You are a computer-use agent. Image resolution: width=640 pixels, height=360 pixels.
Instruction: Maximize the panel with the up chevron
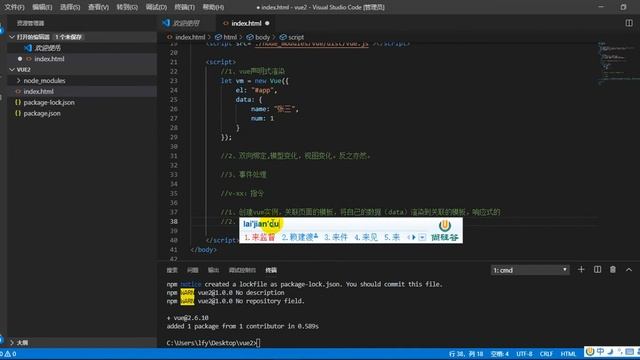click(629, 269)
